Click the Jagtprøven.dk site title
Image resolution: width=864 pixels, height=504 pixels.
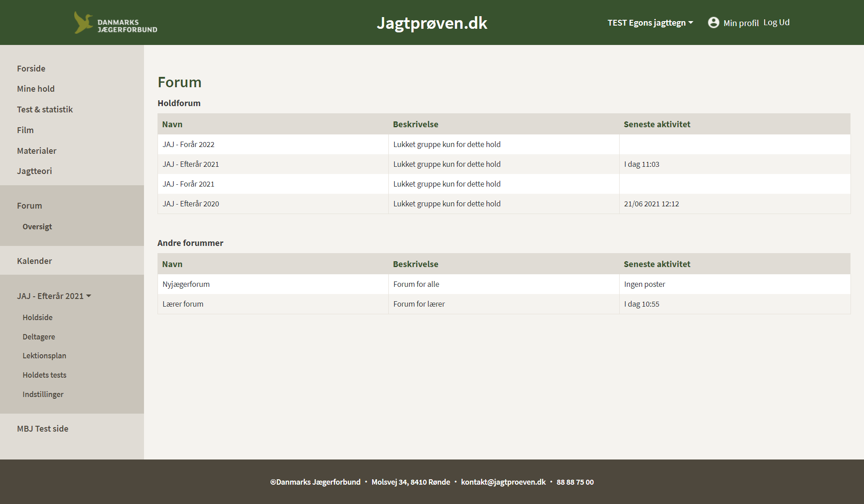(x=432, y=22)
